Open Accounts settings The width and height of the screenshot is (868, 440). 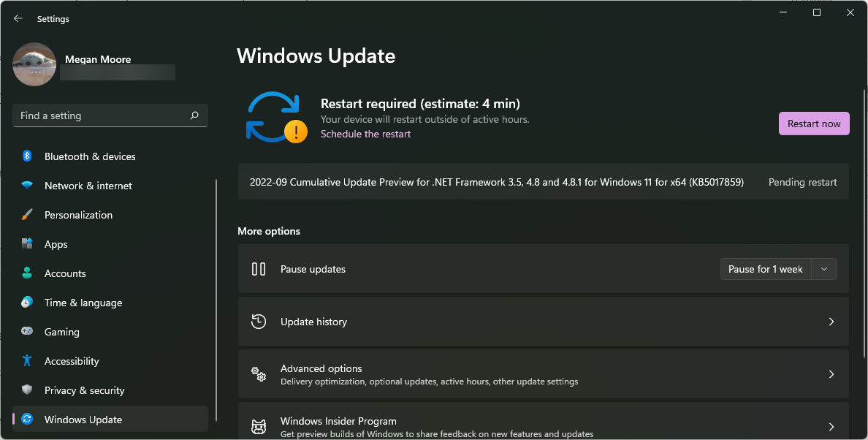pyautogui.click(x=110, y=273)
